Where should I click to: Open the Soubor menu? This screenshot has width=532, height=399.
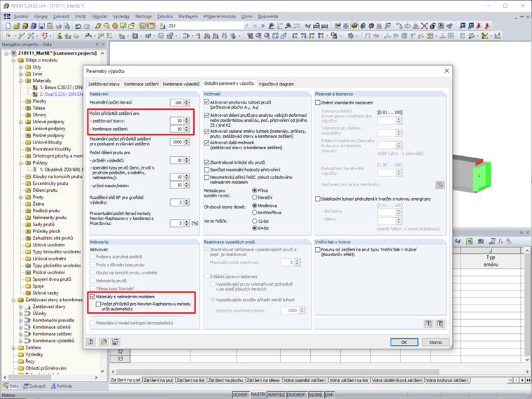click(21, 16)
